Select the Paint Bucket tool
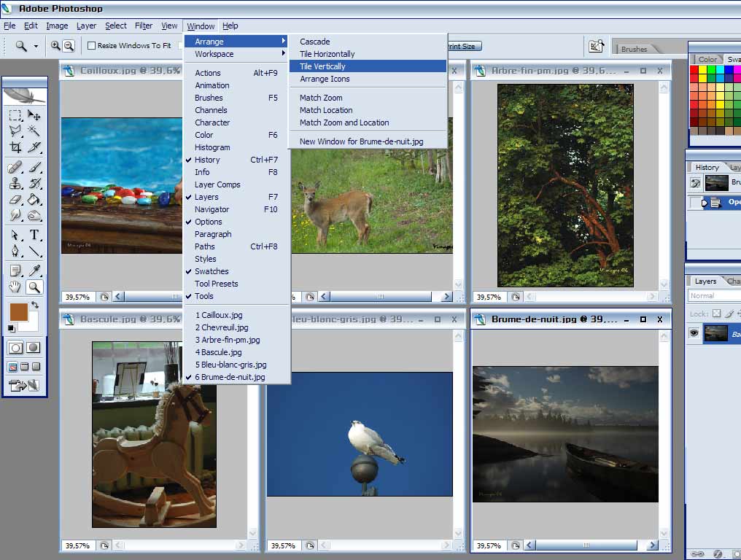The height and width of the screenshot is (560, 741). (34, 199)
